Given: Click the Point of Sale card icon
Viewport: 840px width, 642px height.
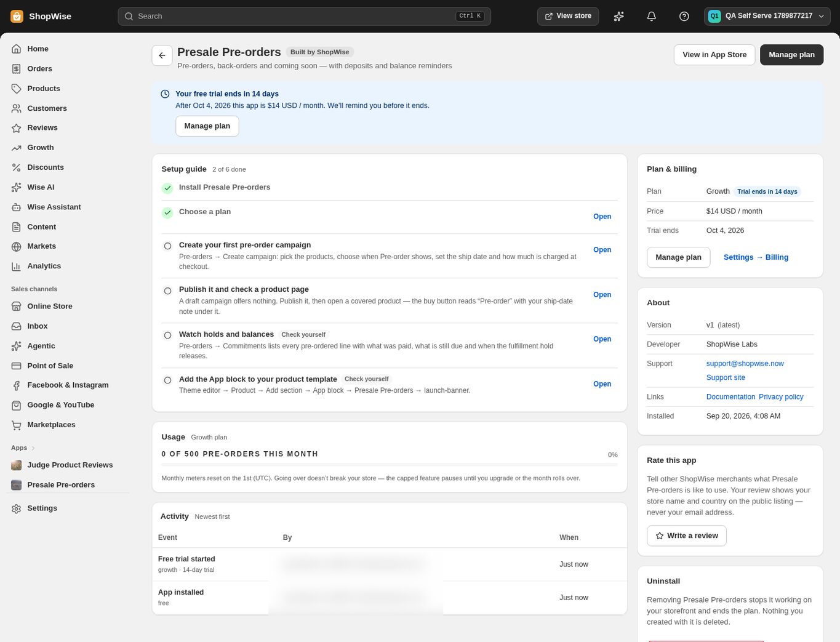Looking at the screenshot, I should [17, 366].
